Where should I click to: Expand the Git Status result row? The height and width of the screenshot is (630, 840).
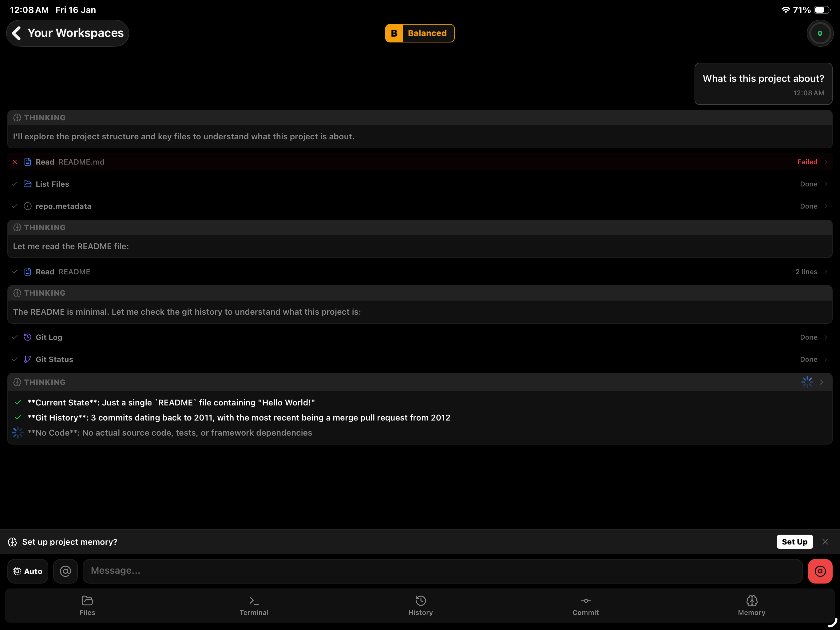click(420, 359)
